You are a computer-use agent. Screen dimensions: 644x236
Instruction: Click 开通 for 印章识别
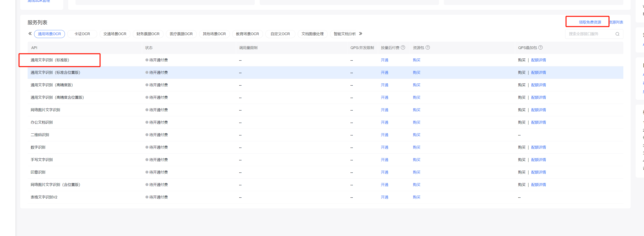coord(384,173)
